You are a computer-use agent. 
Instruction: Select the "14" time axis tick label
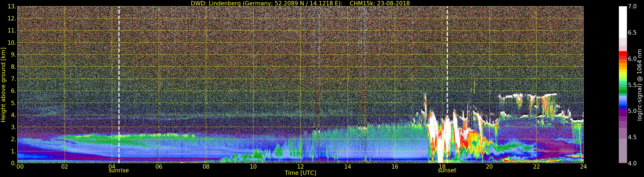(347, 166)
